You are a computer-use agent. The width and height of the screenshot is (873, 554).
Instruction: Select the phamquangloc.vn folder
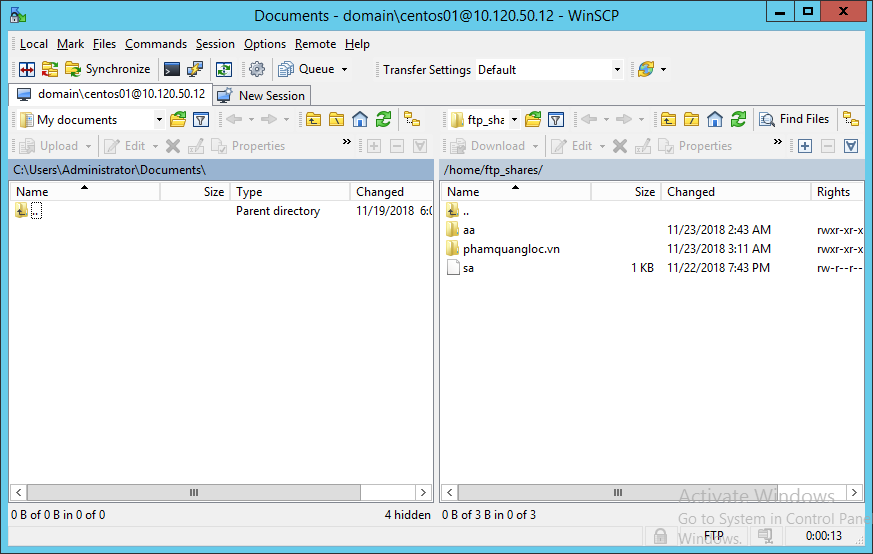tap(511, 249)
